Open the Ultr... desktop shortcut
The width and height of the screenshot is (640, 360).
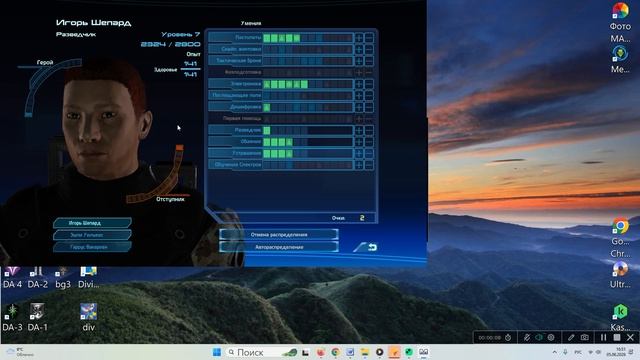(620, 276)
